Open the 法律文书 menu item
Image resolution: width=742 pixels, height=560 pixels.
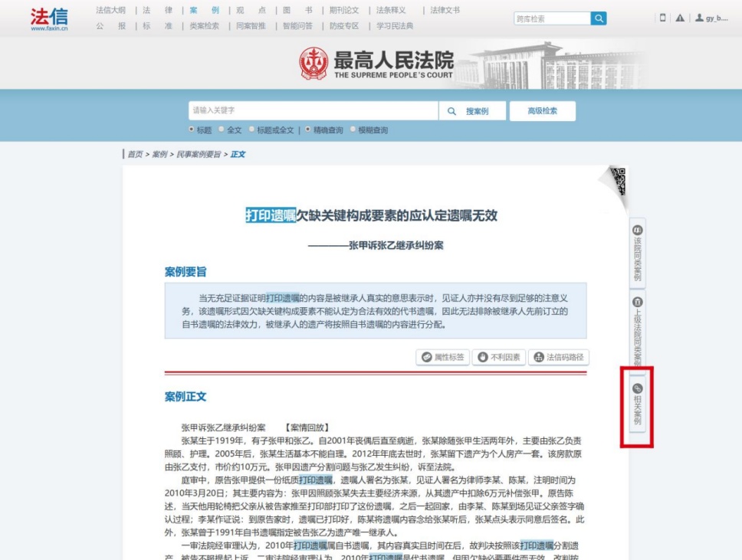445,10
